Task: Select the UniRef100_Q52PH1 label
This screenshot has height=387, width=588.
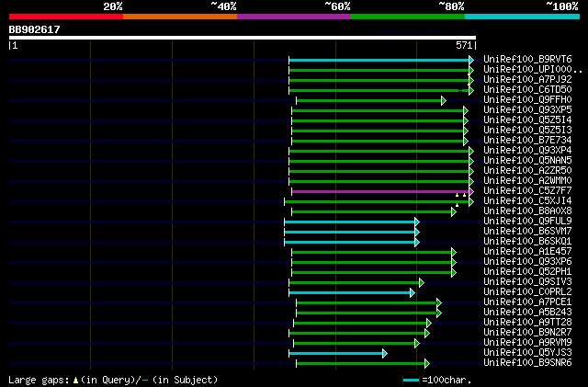Action: click(x=527, y=272)
